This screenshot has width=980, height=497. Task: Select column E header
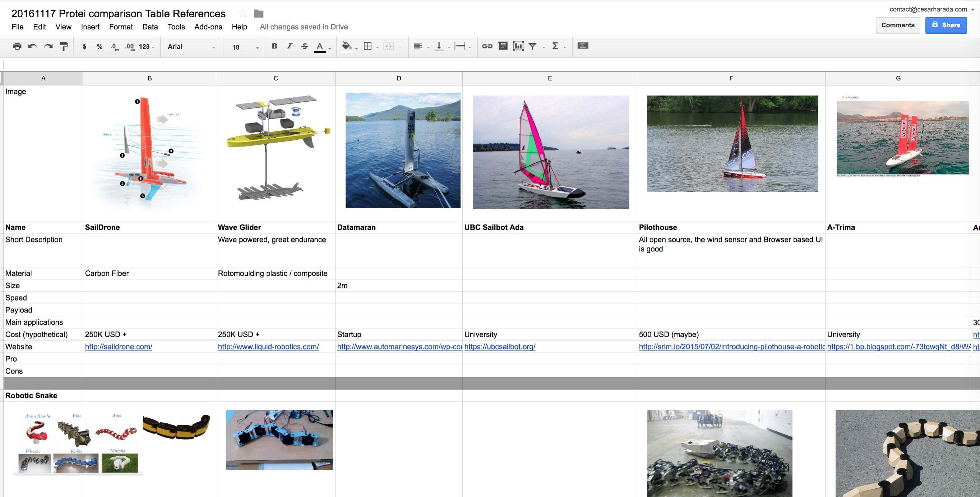(x=550, y=78)
